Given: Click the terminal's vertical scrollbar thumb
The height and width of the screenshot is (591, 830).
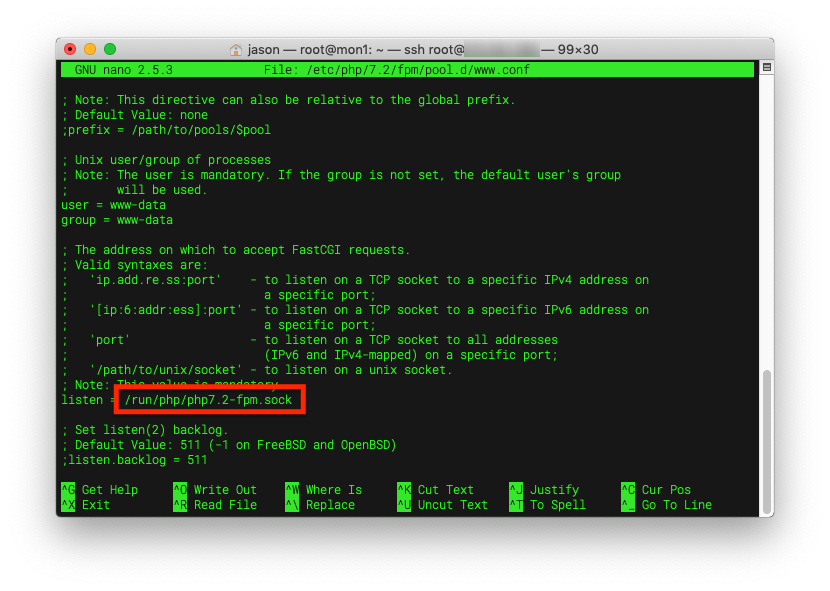Looking at the screenshot, I should click(x=766, y=442).
